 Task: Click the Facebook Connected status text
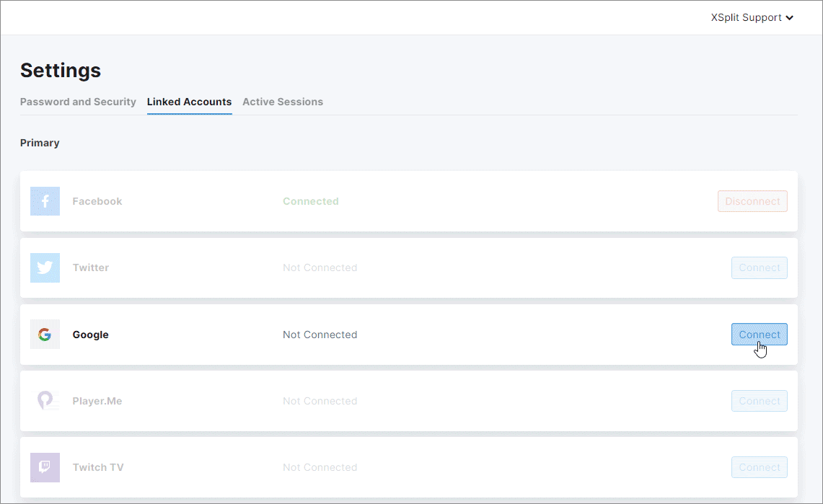(311, 201)
